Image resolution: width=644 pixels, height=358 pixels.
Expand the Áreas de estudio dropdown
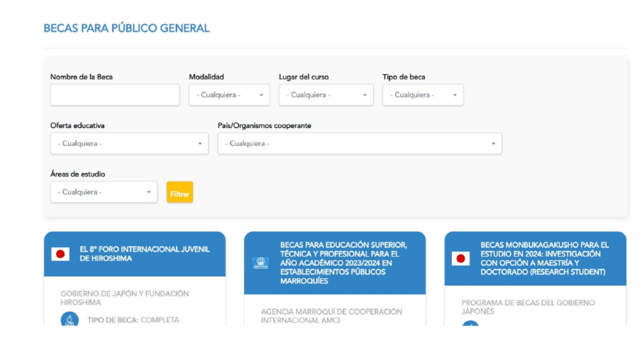click(103, 192)
